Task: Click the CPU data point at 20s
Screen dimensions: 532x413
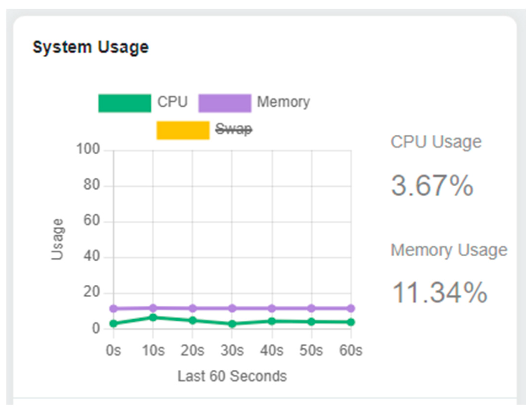Action: click(x=193, y=320)
